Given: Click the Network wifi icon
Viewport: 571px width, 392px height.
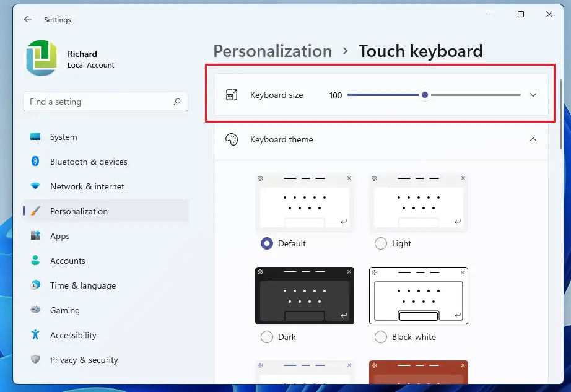Looking at the screenshot, I should [x=35, y=186].
